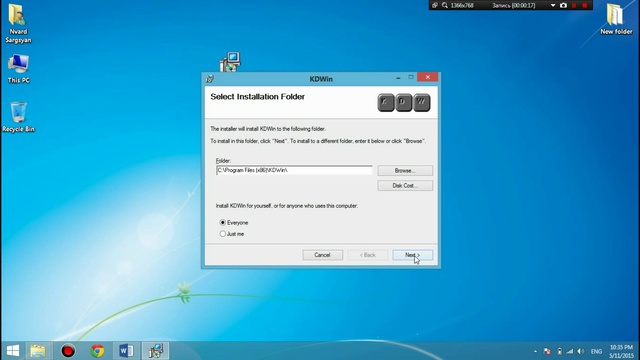Select the This PC desktop icon
The image size is (640, 360).
tap(18, 69)
